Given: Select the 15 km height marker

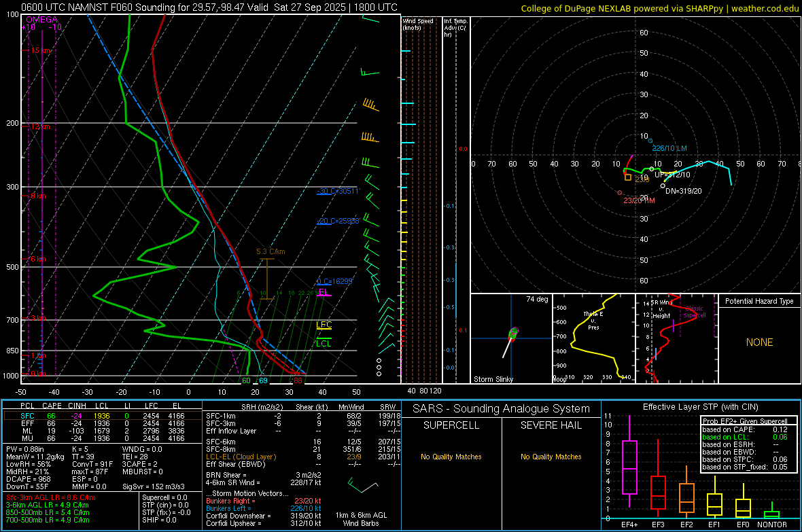Looking at the screenshot, I should (40, 51).
